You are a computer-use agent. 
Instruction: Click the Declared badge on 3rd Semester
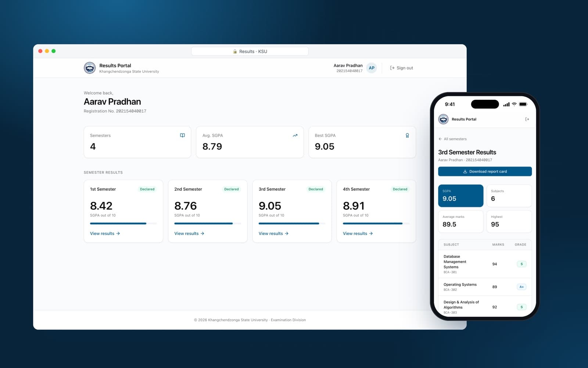click(316, 189)
